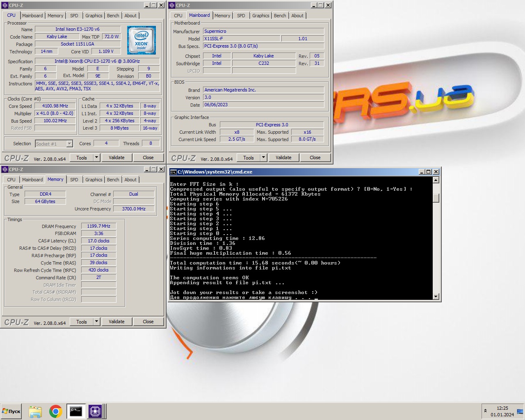The width and height of the screenshot is (525, 420).
Task: Open About tab in the CPU window
Action: click(130, 16)
